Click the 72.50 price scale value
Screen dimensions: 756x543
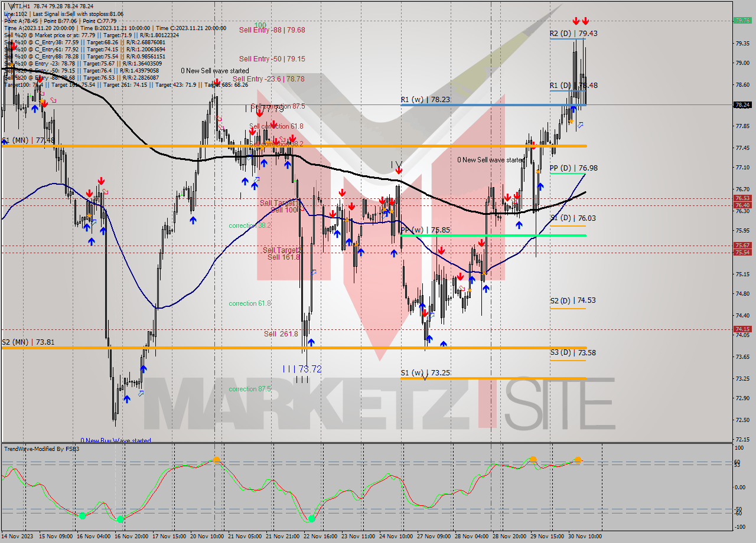742,420
